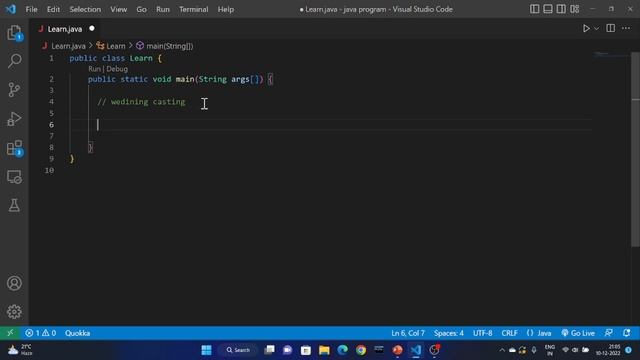Open the Terminal menu

pyautogui.click(x=193, y=9)
